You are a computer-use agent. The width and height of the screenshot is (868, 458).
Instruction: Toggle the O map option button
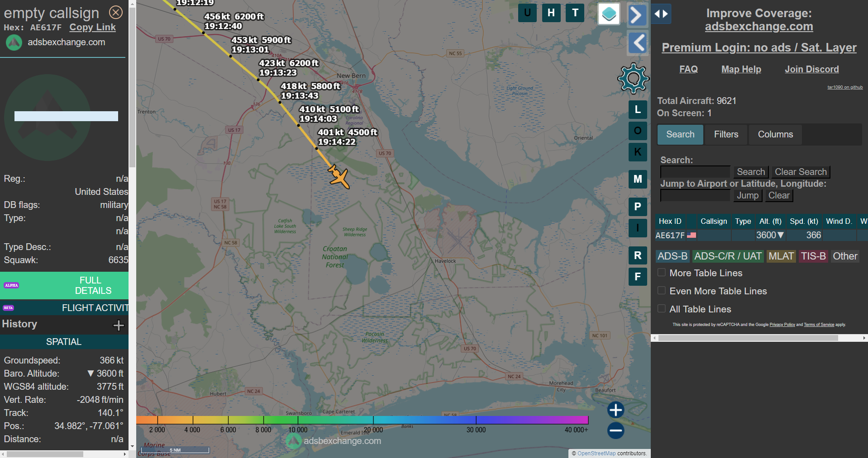tap(638, 131)
